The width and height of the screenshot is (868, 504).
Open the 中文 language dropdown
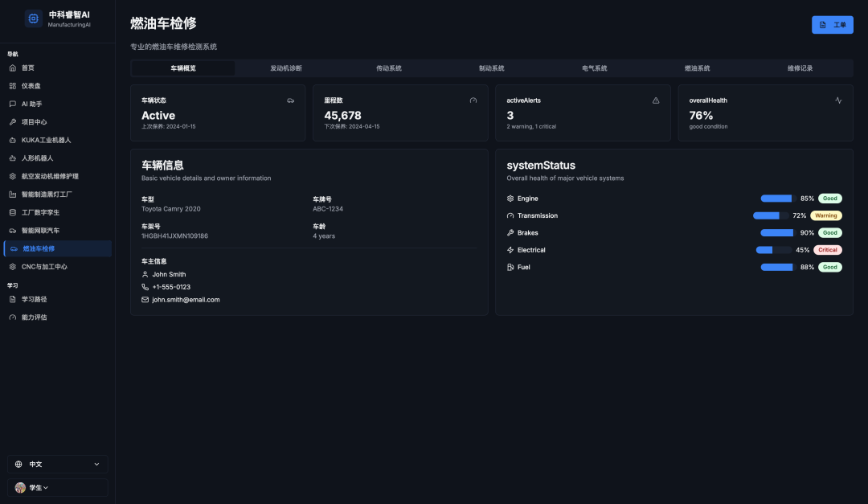pos(58,464)
